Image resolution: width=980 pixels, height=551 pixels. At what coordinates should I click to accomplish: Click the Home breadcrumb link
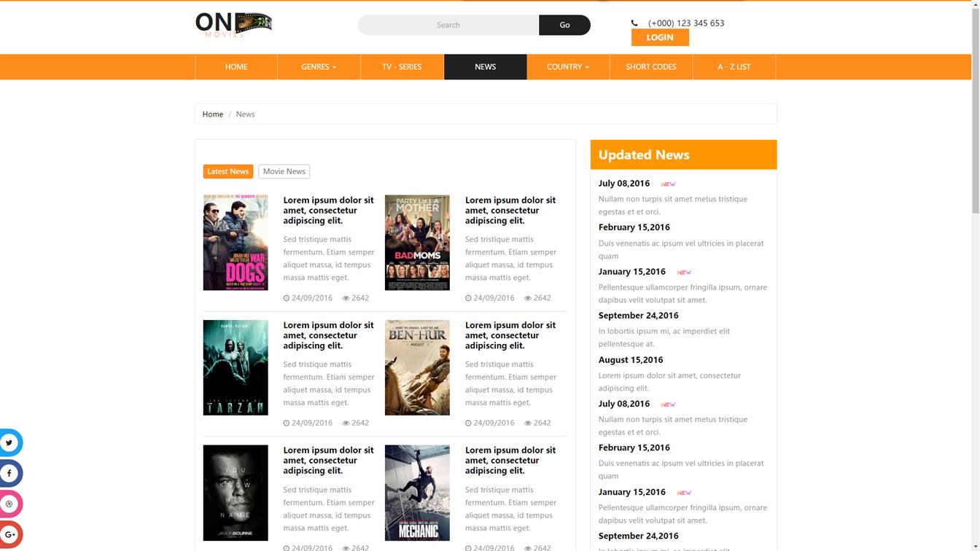click(x=213, y=114)
